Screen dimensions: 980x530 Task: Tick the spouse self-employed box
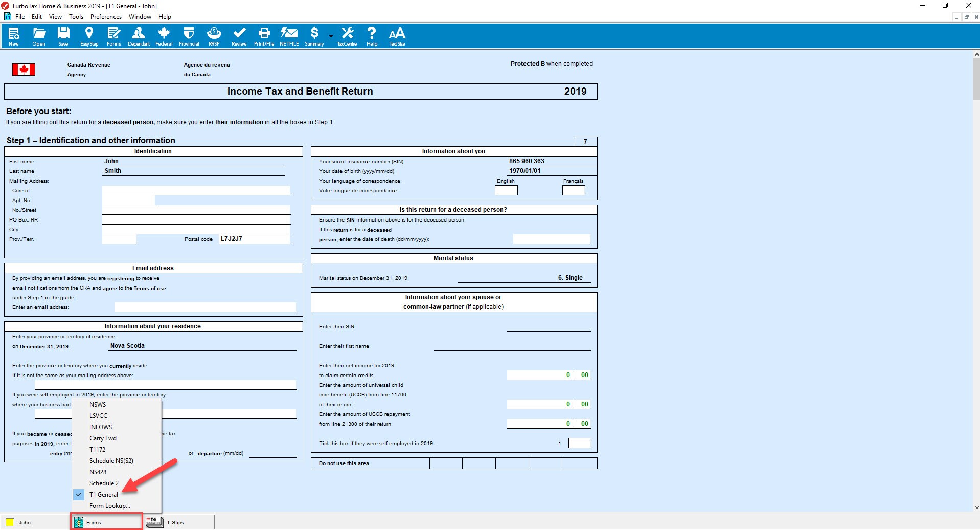tap(580, 443)
